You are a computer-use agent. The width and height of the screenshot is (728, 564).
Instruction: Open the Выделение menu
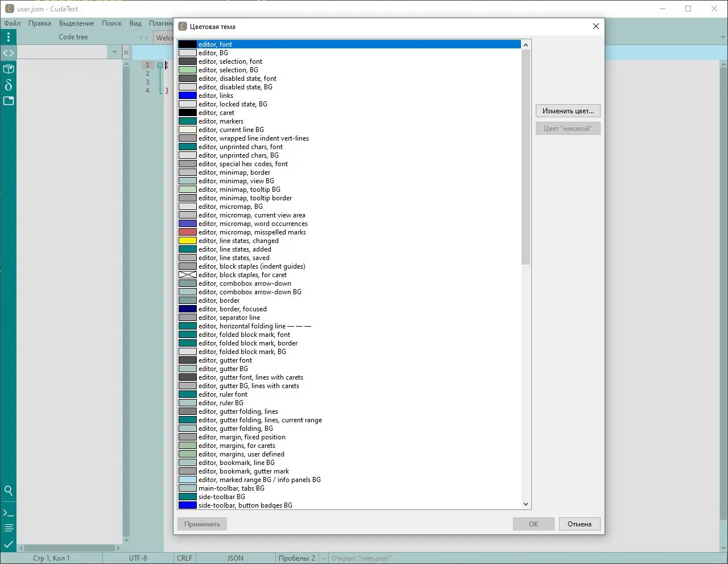[76, 23]
